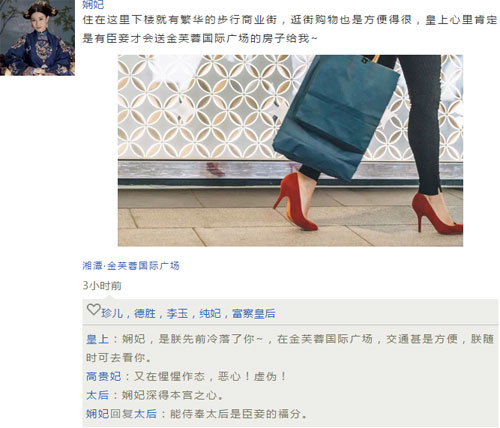Click 太后 name after 回复 in reply
This screenshot has height=428, width=500.
coord(145,414)
